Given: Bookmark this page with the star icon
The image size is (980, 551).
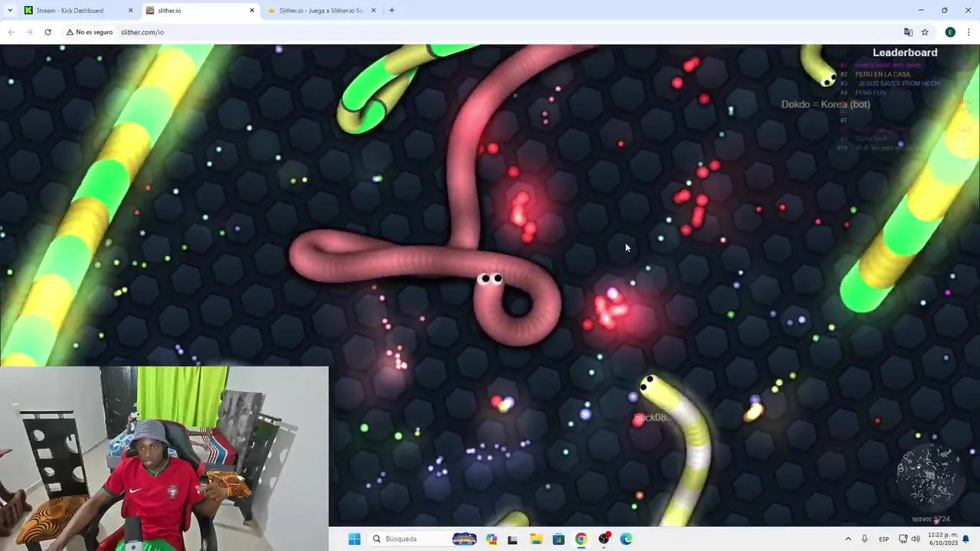Looking at the screenshot, I should [925, 32].
